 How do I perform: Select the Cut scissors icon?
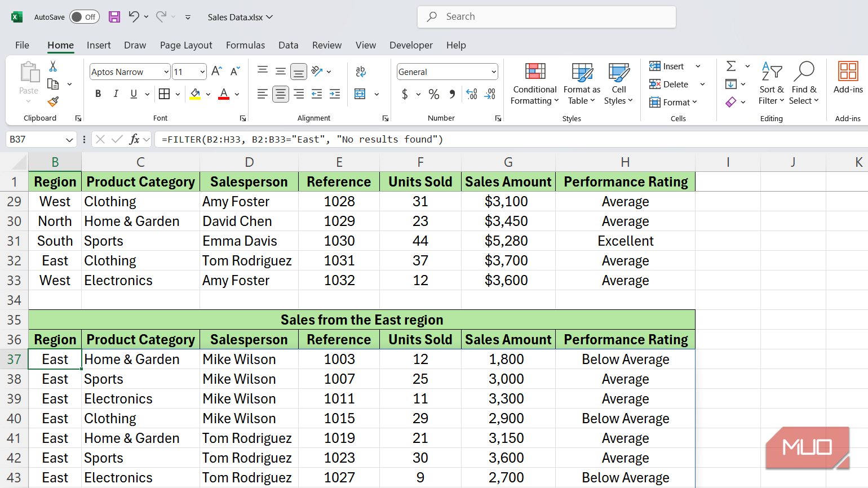[53, 66]
